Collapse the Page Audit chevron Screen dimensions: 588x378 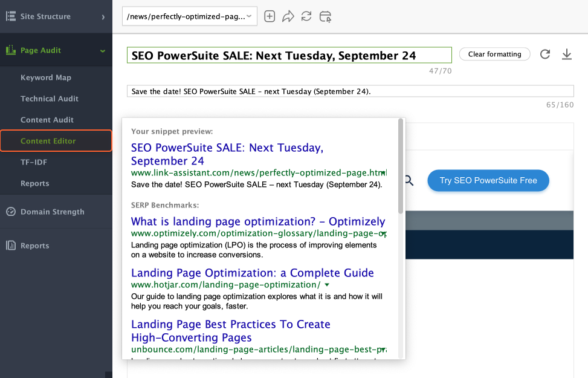click(x=102, y=51)
